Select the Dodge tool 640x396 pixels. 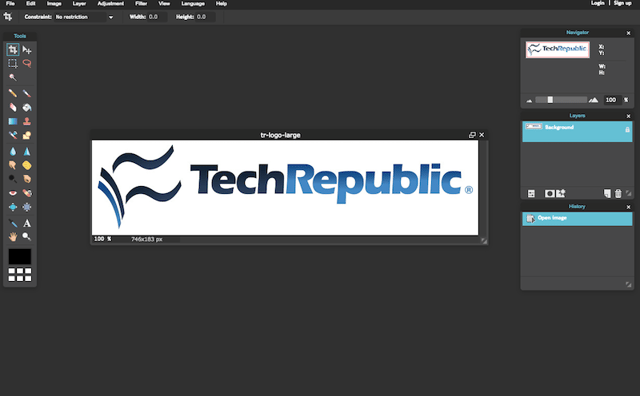click(x=13, y=179)
